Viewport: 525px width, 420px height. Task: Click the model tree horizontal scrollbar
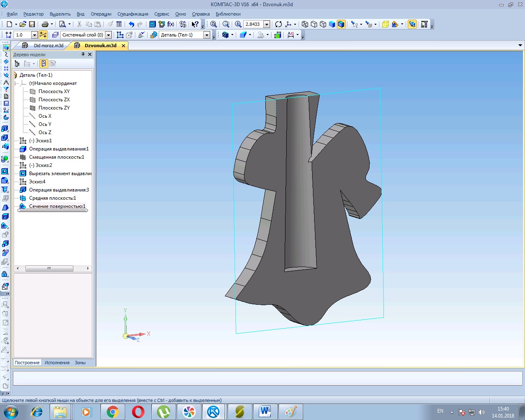click(49, 268)
